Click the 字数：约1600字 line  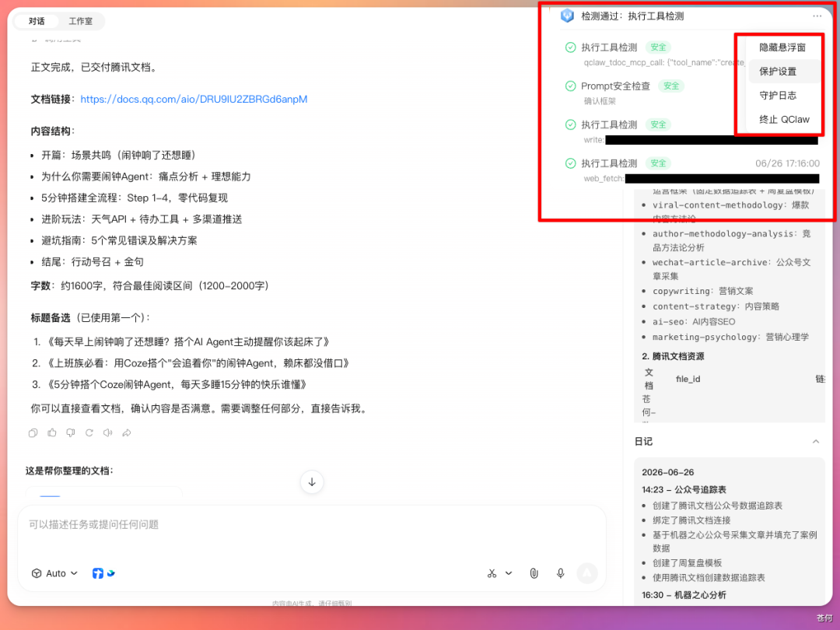(149, 286)
